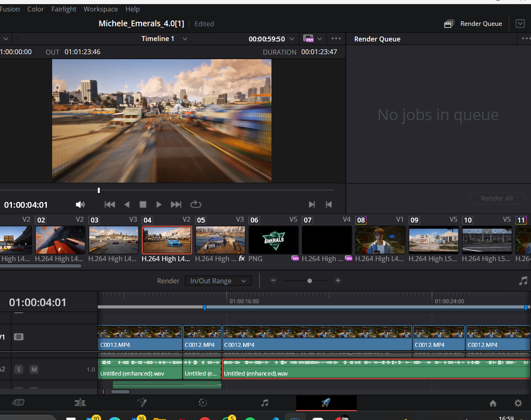
Task: Expand the proxy mode dropdown arrow
Action: coord(320,39)
